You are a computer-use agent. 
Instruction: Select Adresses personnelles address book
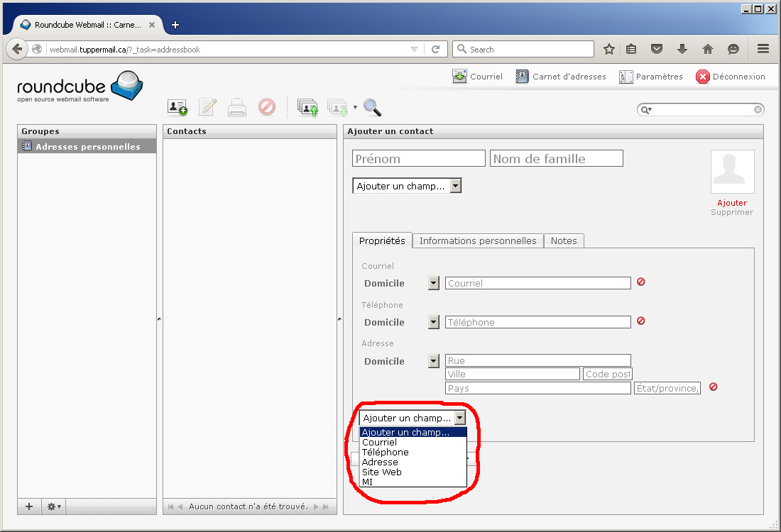[87, 147]
